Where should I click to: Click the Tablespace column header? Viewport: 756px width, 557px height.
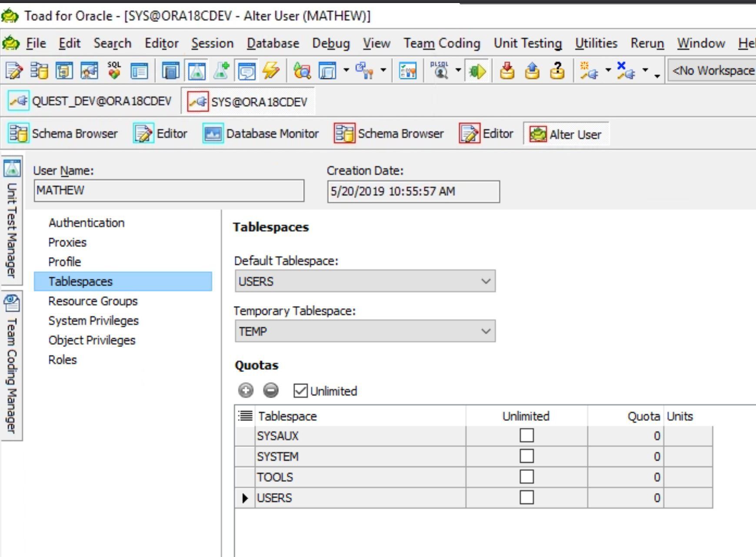point(361,416)
